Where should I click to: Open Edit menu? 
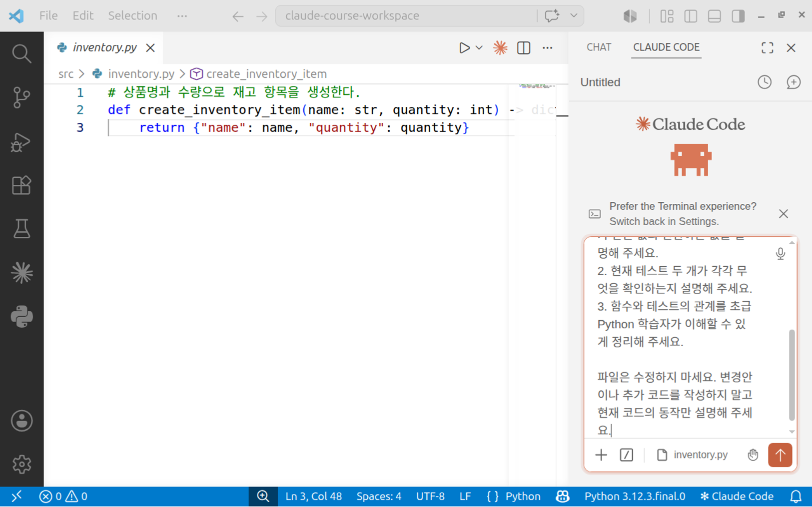click(82, 15)
